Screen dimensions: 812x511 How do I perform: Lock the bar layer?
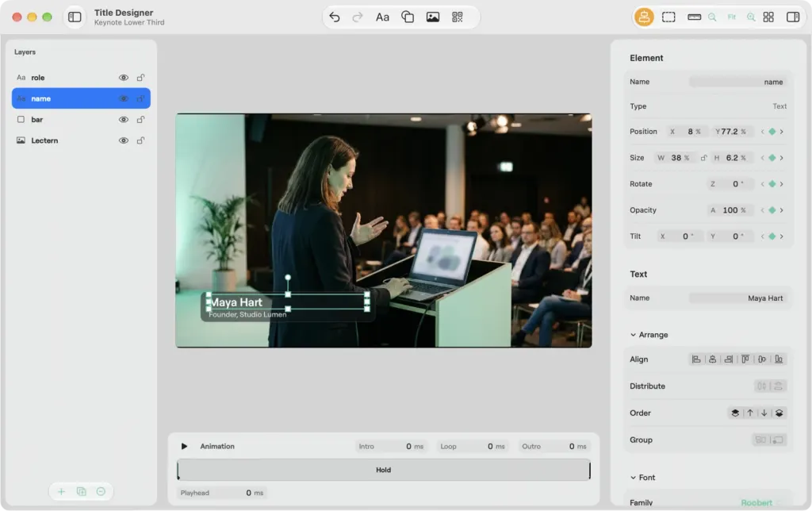[140, 120]
